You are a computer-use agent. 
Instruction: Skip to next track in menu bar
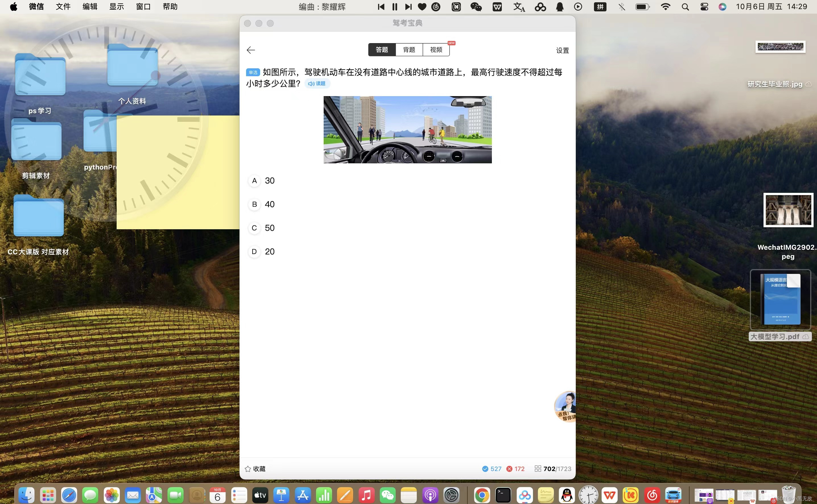pos(408,7)
